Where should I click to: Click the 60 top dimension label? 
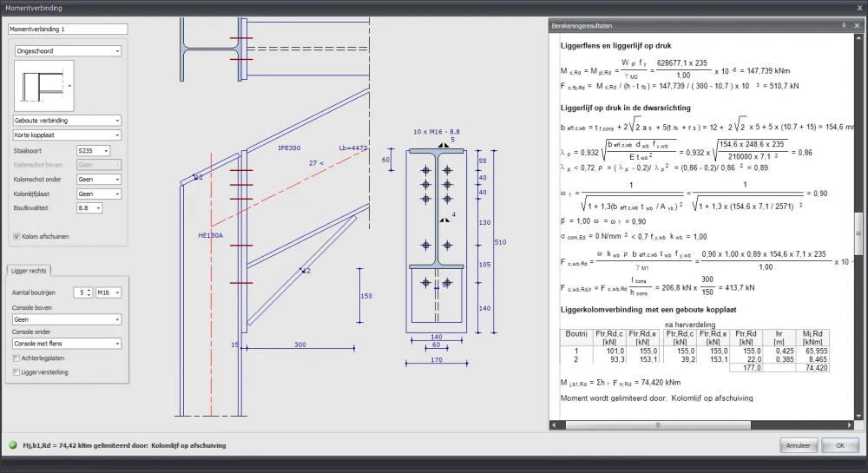[386, 160]
